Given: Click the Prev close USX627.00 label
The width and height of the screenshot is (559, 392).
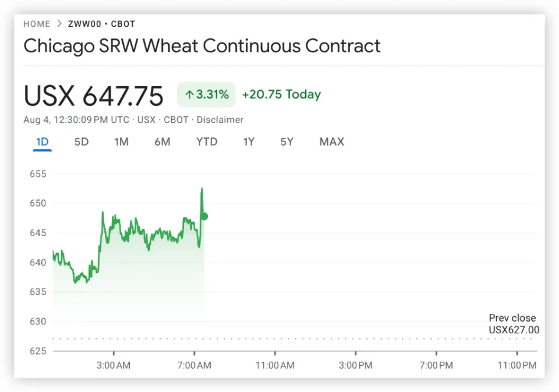Looking at the screenshot, I should click(x=514, y=323).
